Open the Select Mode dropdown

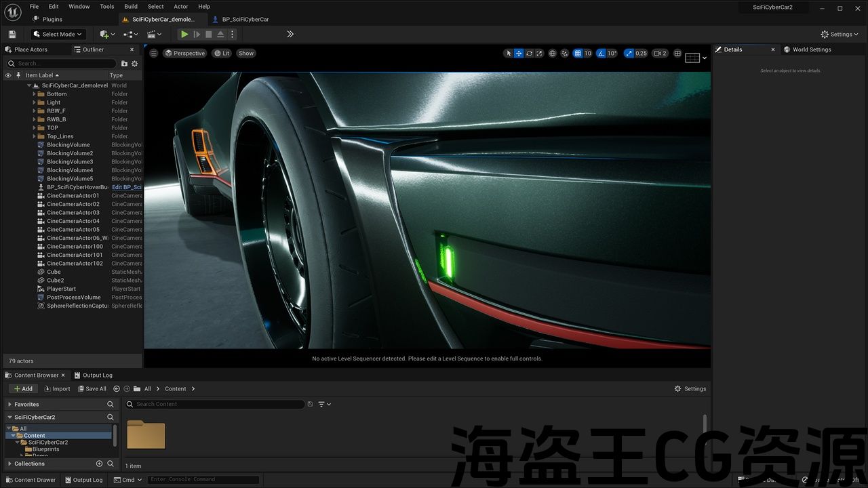point(58,34)
